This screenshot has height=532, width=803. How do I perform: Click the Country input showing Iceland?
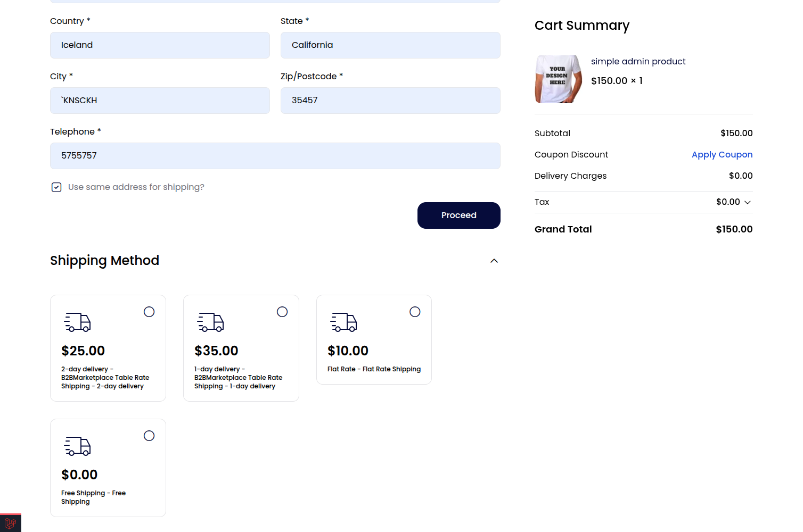tap(160, 45)
